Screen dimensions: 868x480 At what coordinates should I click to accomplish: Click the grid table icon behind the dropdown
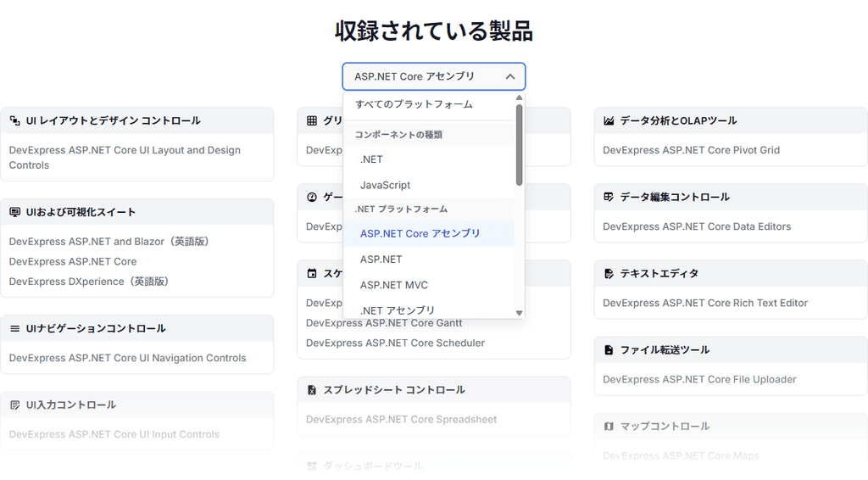[x=312, y=120]
